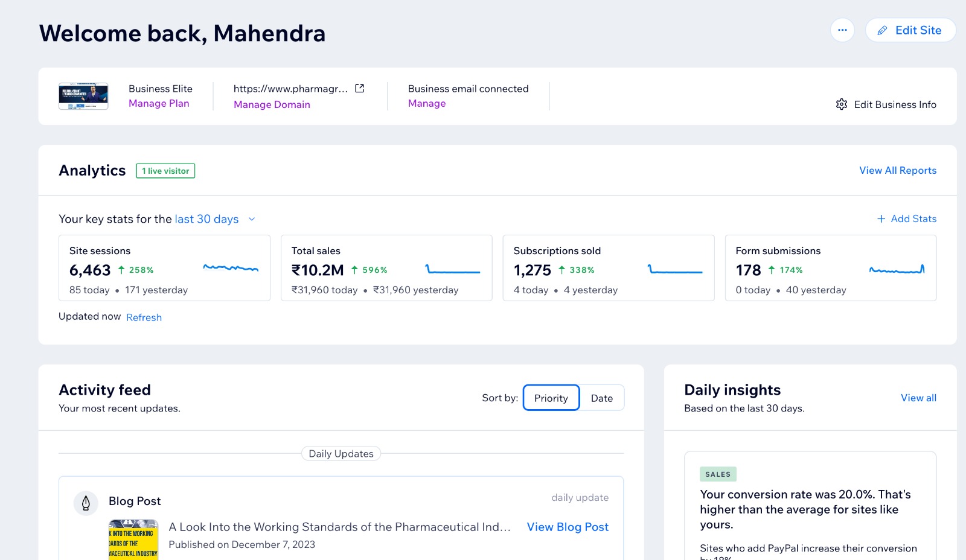Sort activity feed by Date
The image size is (966, 560).
601,398
